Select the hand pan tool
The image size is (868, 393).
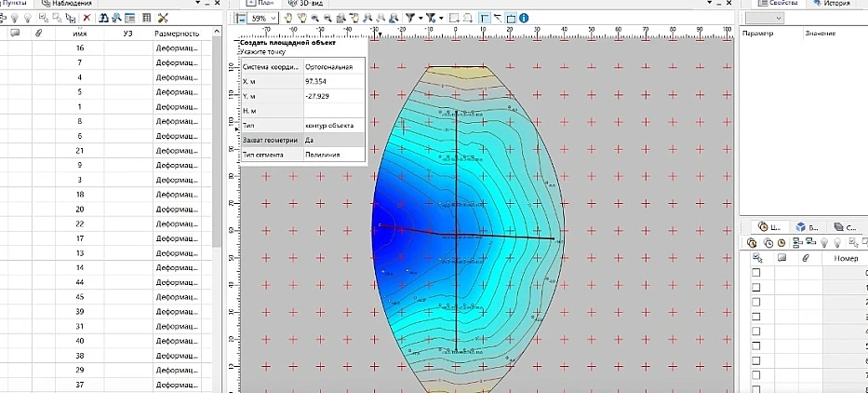tap(288, 18)
